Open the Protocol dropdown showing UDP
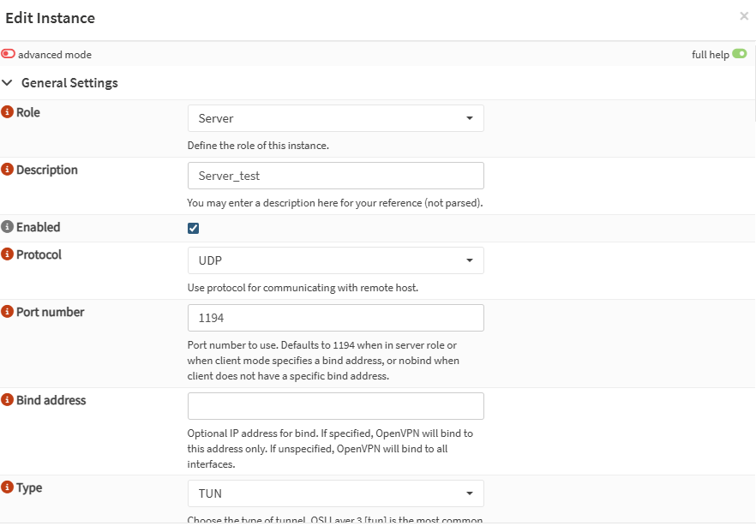The height and width of the screenshot is (532, 756). tap(335, 260)
